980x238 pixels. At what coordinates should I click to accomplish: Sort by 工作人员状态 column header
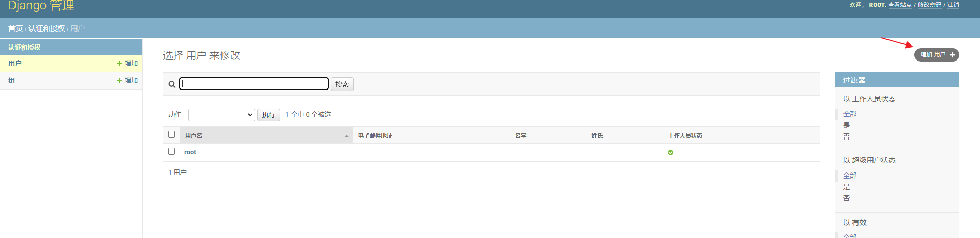coord(685,136)
